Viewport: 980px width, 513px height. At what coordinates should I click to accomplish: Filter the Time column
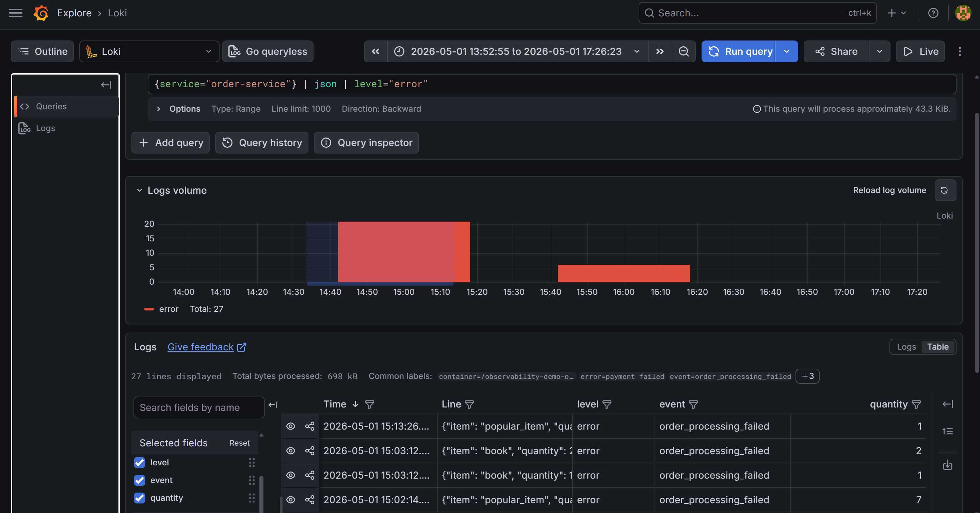(x=369, y=404)
